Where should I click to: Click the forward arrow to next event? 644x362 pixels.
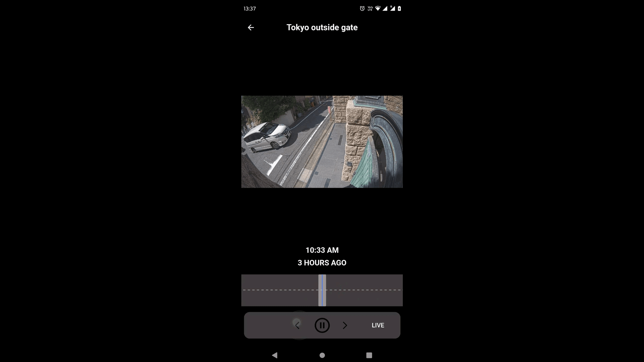pos(344,325)
